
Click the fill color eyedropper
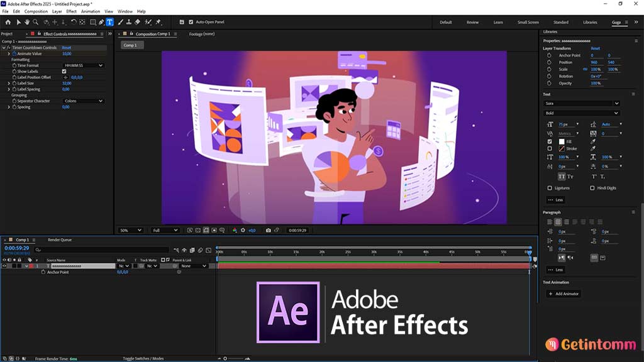592,141
